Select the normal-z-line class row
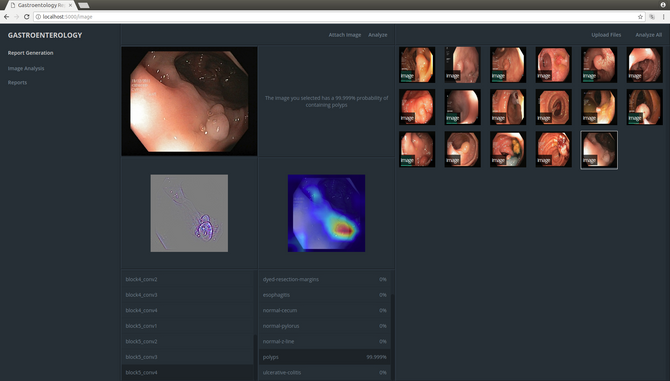670x381 pixels. click(325, 341)
